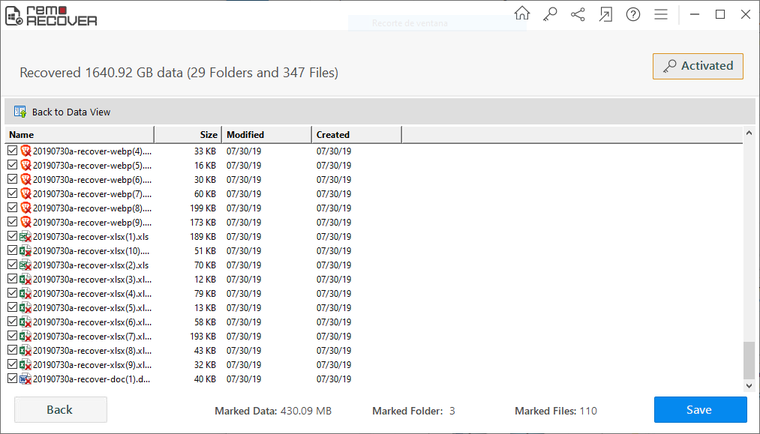Image resolution: width=760 pixels, height=434 pixels.
Task: Open the activation key icon
Action: click(x=550, y=14)
